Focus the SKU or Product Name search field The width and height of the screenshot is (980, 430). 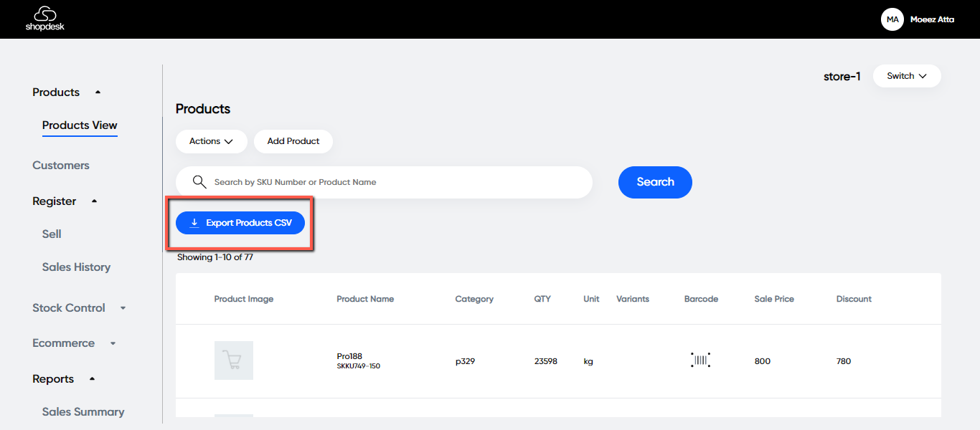395,182
